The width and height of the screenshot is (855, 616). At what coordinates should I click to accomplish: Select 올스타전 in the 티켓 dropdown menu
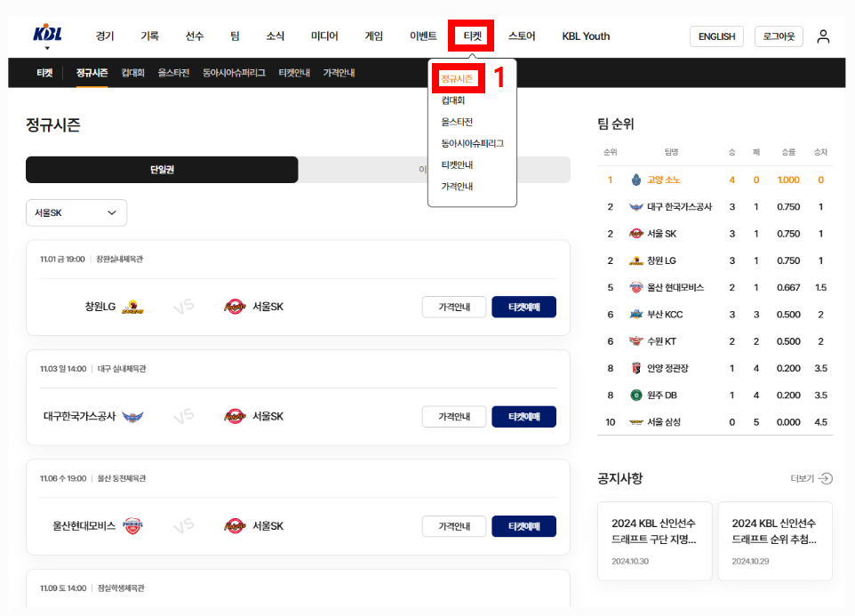click(457, 122)
